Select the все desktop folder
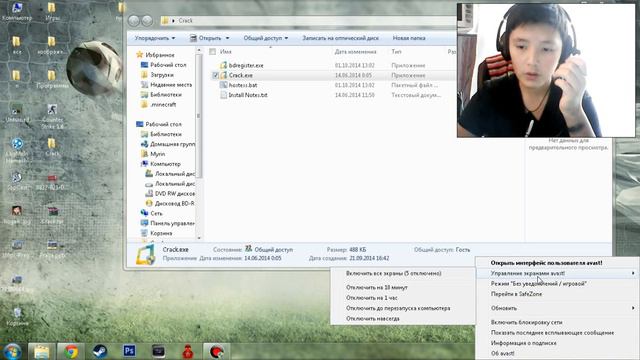This screenshot has width=640, height=360. (x=17, y=45)
